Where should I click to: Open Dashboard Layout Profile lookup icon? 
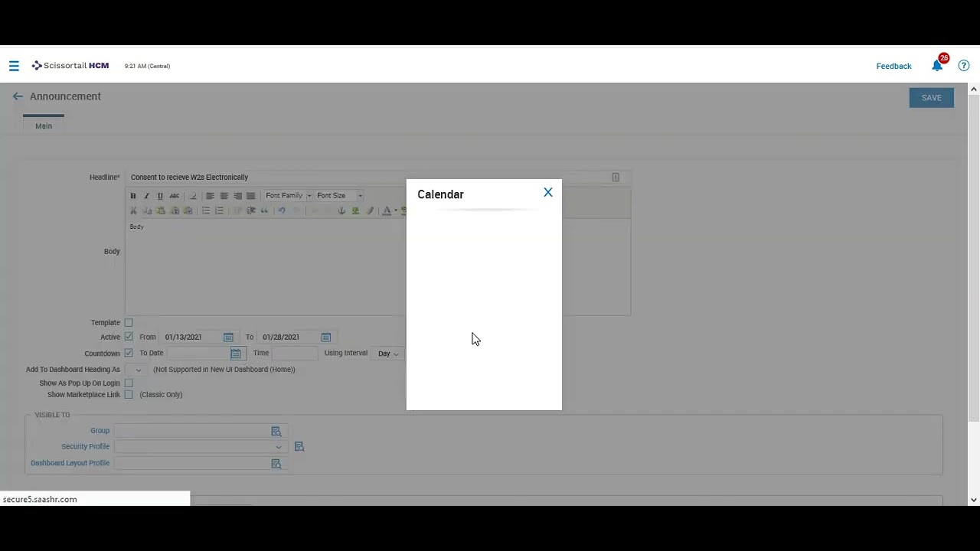(x=276, y=464)
